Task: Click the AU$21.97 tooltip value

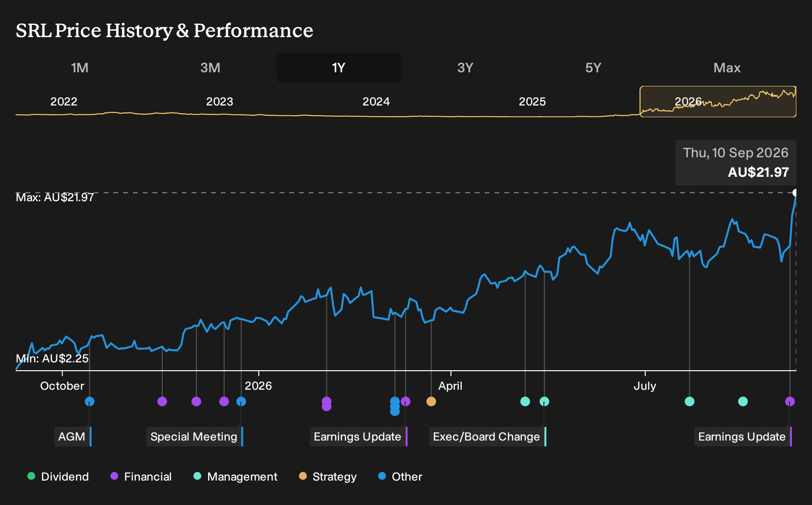Action: [758, 172]
